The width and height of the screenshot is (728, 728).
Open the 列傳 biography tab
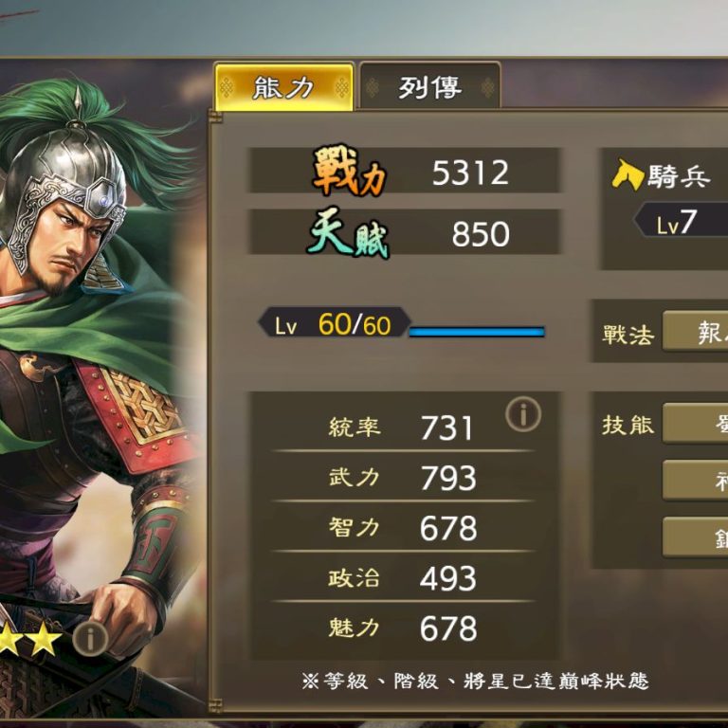coord(430,86)
